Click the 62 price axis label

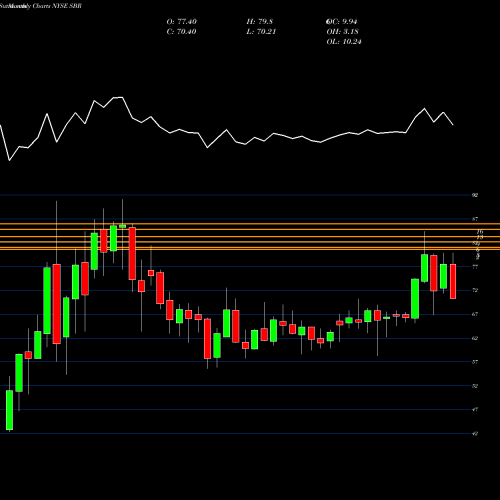[x=475, y=338]
